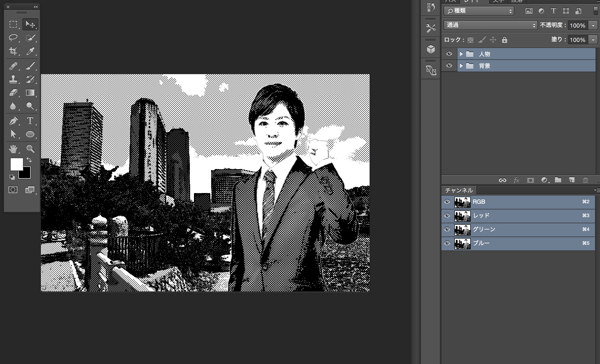This screenshot has width=600, height=364.
Task: Select the Eyedropper tool
Action: (x=30, y=51)
